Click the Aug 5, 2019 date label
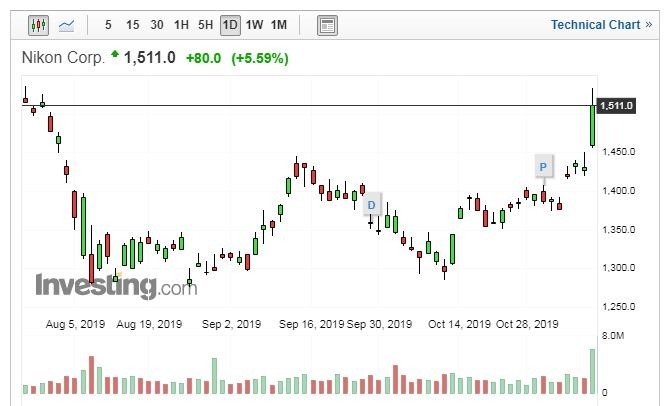This screenshot has width=668, height=406. pyautogui.click(x=75, y=324)
